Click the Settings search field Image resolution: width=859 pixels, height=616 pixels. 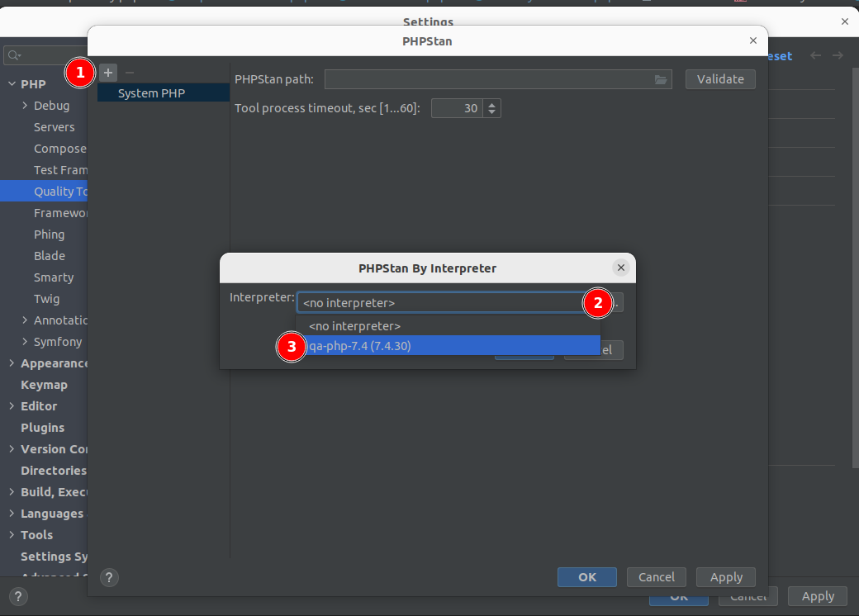point(46,55)
